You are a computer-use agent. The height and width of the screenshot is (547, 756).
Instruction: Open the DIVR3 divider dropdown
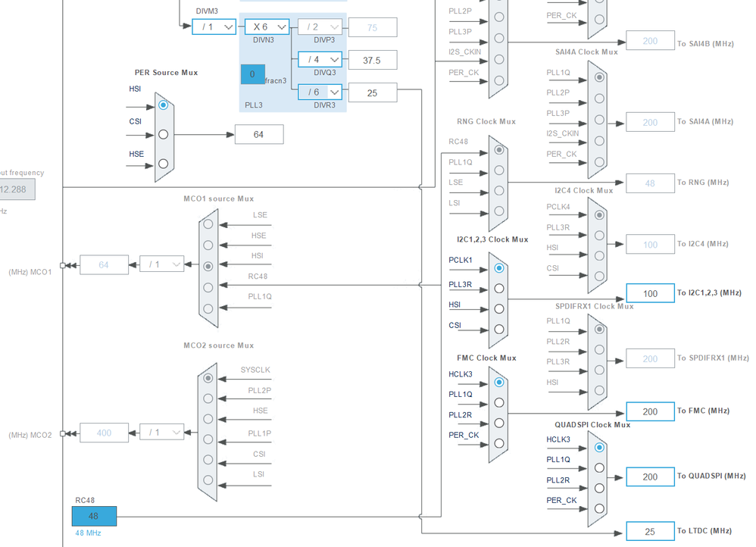(x=320, y=92)
